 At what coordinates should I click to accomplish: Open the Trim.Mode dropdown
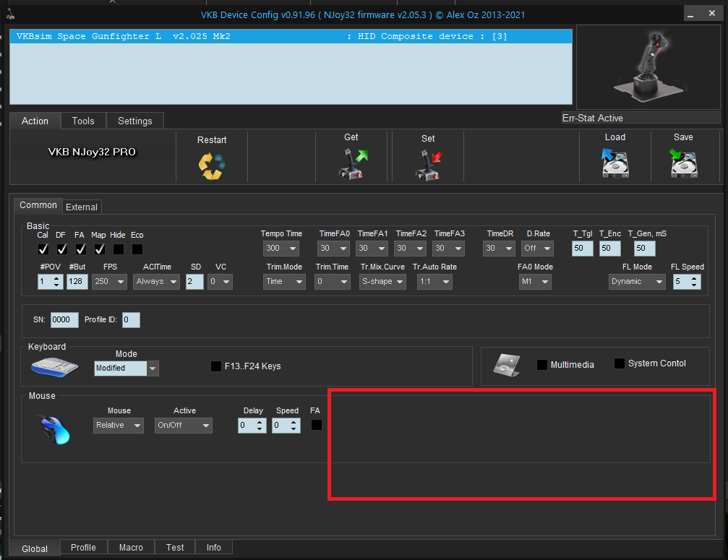pyautogui.click(x=284, y=282)
